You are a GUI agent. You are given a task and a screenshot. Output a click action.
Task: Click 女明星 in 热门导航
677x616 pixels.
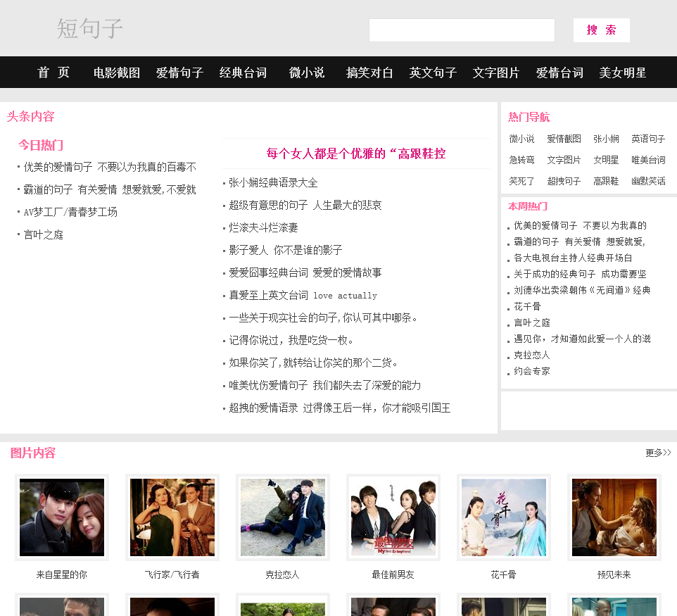coord(606,160)
